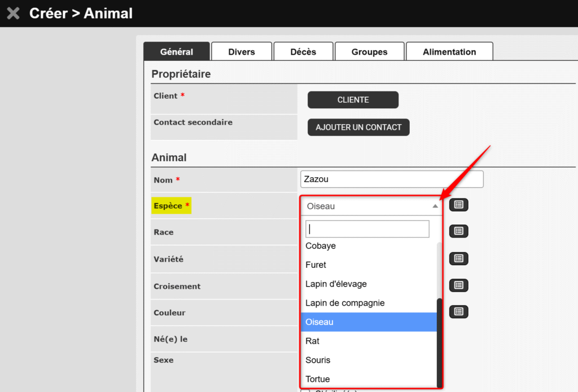
Task: Collapse the Espèce dropdown showing Oiseau
Action: click(435, 206)
